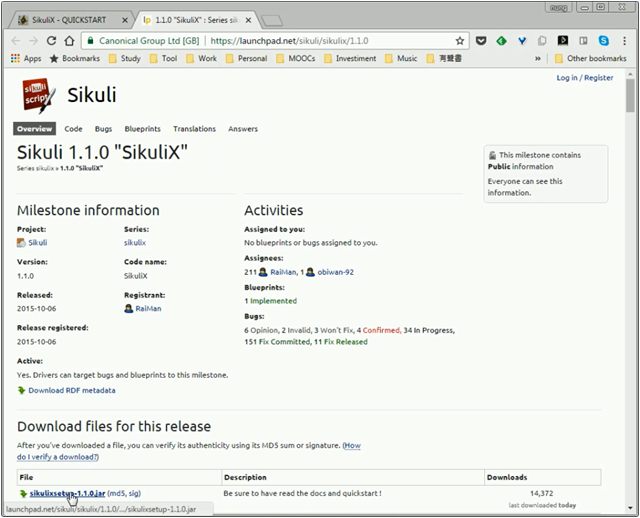Click the Log in / Register link
This screenshot has width=640, height=518.
[585, 78]
